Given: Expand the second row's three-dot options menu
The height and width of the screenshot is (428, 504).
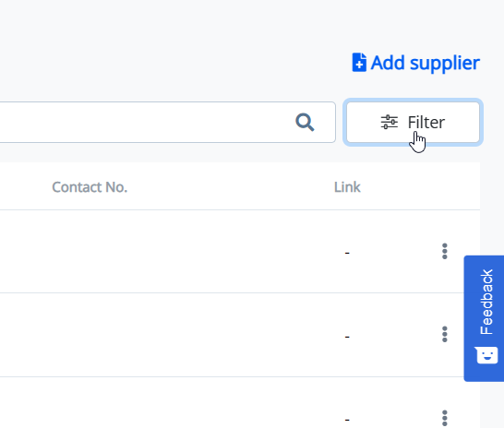Looking at the screenshot, I should [x=445, y=334].
